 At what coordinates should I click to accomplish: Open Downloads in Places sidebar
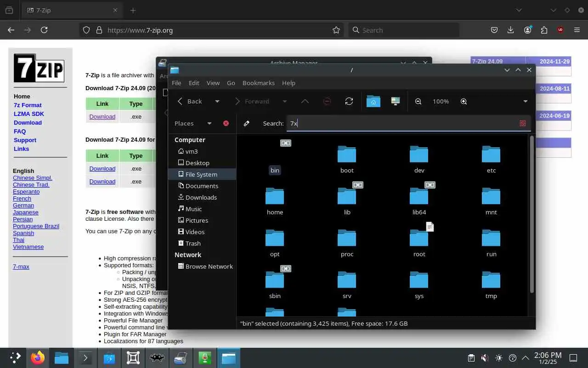click(x=202, y=197)
